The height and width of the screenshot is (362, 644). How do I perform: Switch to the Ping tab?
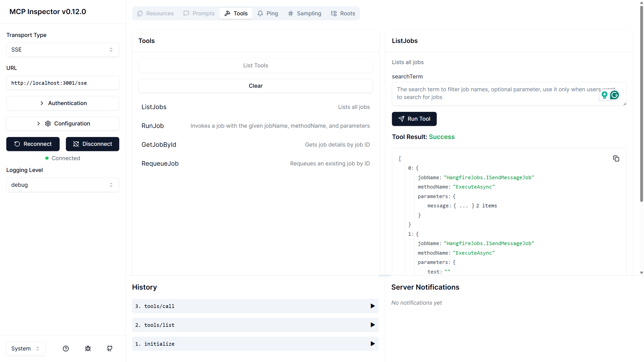[x=268, y=13]
